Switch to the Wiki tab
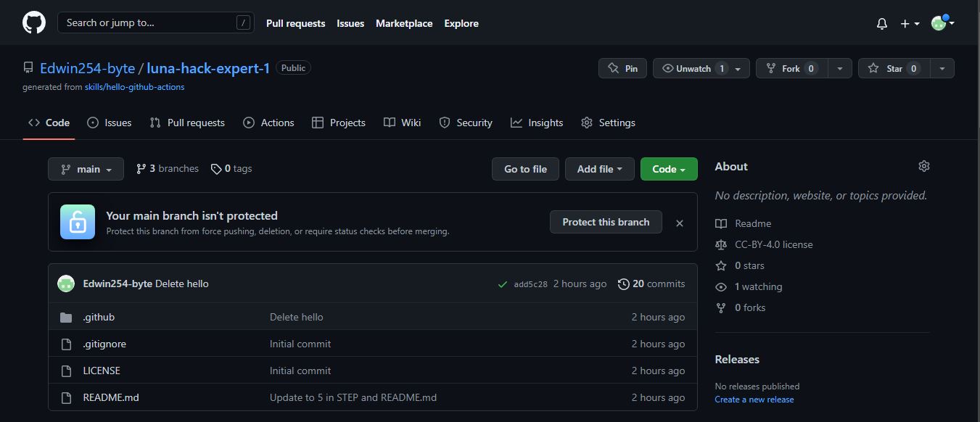The image size is (980, 422). tap(402, 123)
